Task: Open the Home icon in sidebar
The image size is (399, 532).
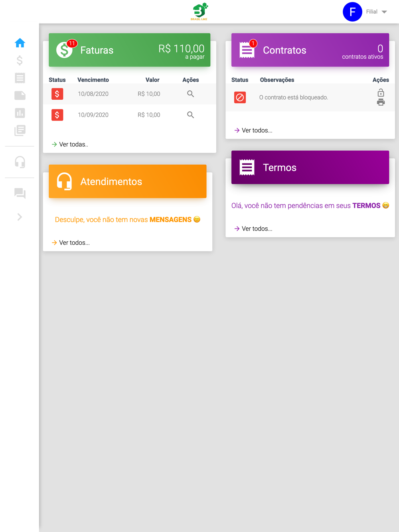Action: tap(20, 43)
